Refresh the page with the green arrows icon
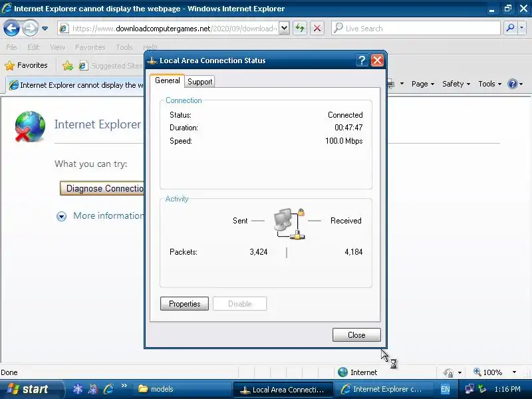532x399 pixels. pyautogui.click(x=300, y=28)
